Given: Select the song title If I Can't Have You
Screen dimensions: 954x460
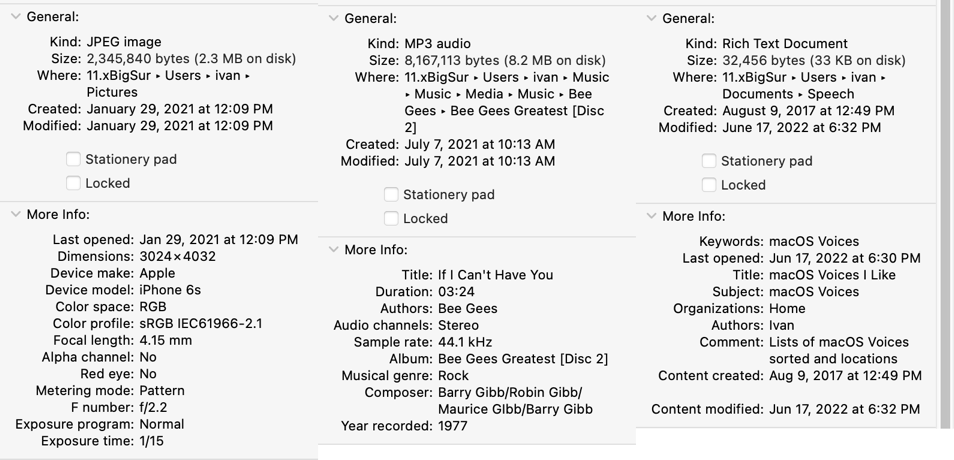Looking at the screenshot, I should pos(495,275).
